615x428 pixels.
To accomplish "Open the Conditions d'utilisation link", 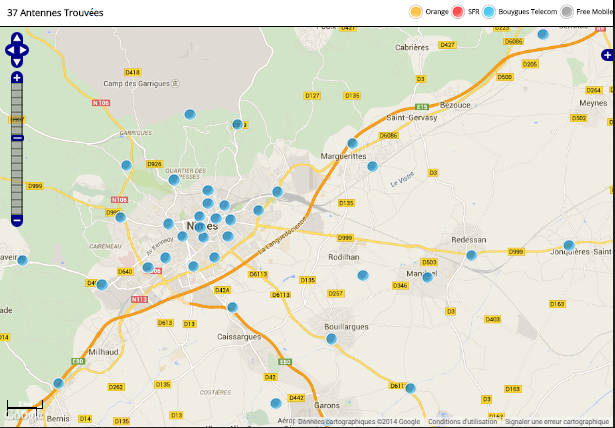I will point(462,421).
